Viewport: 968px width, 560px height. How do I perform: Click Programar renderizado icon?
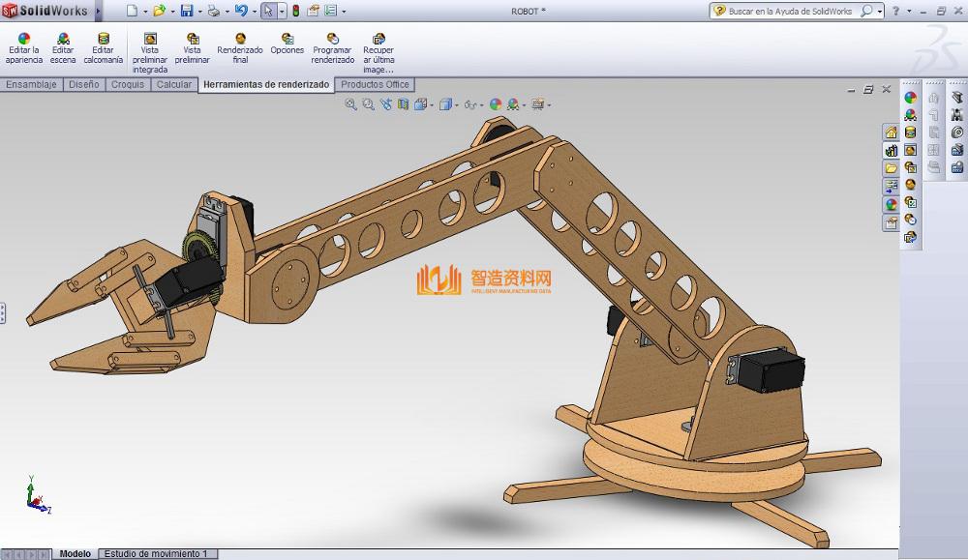tap(333, 39)
